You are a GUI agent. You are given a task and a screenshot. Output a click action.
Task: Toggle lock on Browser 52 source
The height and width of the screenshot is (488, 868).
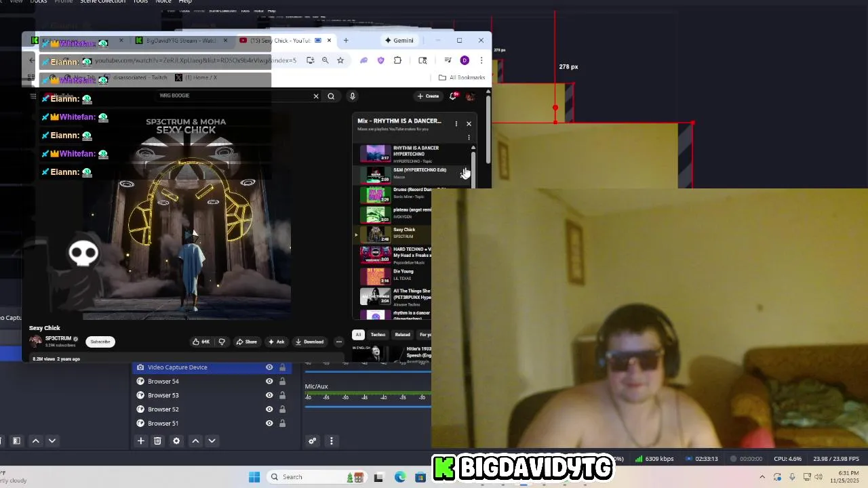[283, 409]
